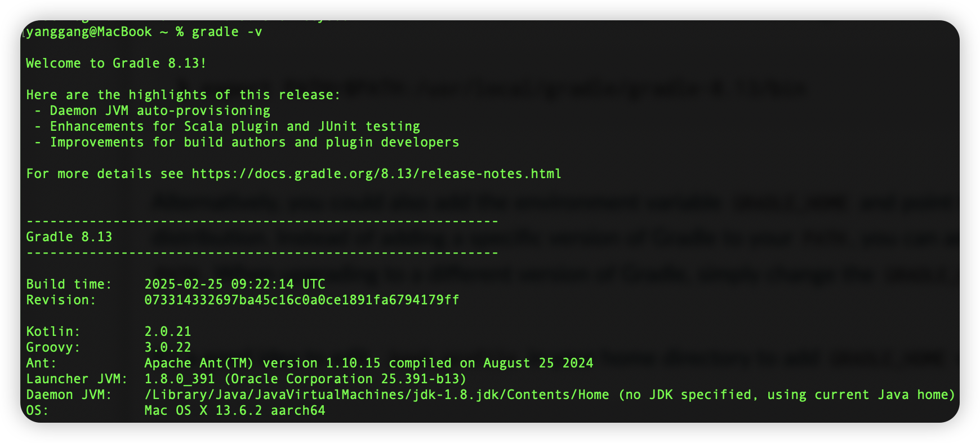Image resolution: width=980 pixels, height=443 pixels.
Task: Click the "Revision:" label
Action: click(x=61, y=300)
